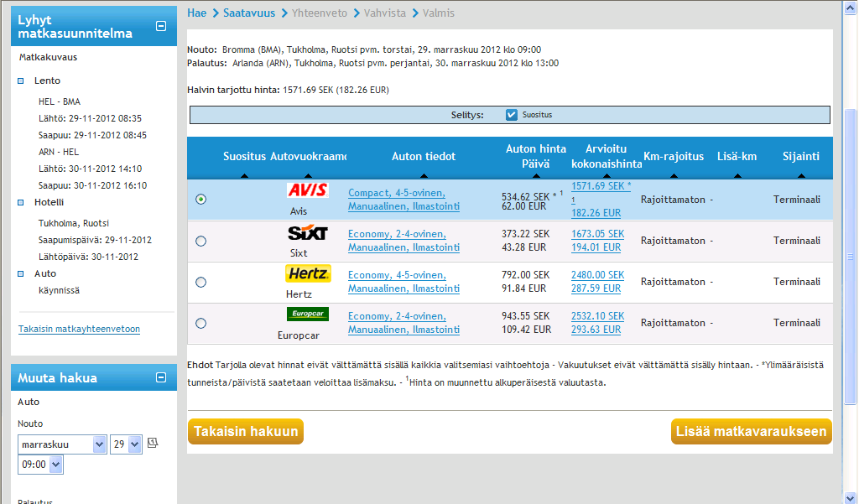Viewport: 859px width, 504px height.
Task: Click the scrollbar down arrow
Action: coord(850,497)
